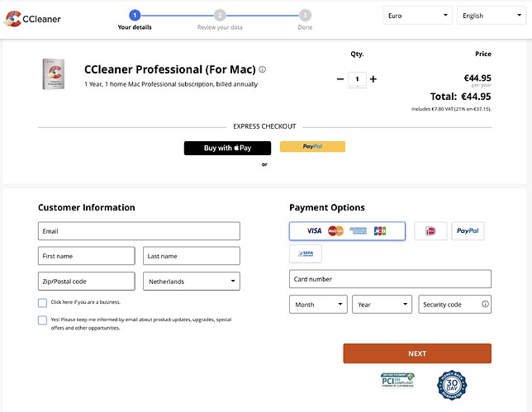This screenshot has width=532, height=412.
Task: Decrease quantity with minus icon
Action: [340, 79]
